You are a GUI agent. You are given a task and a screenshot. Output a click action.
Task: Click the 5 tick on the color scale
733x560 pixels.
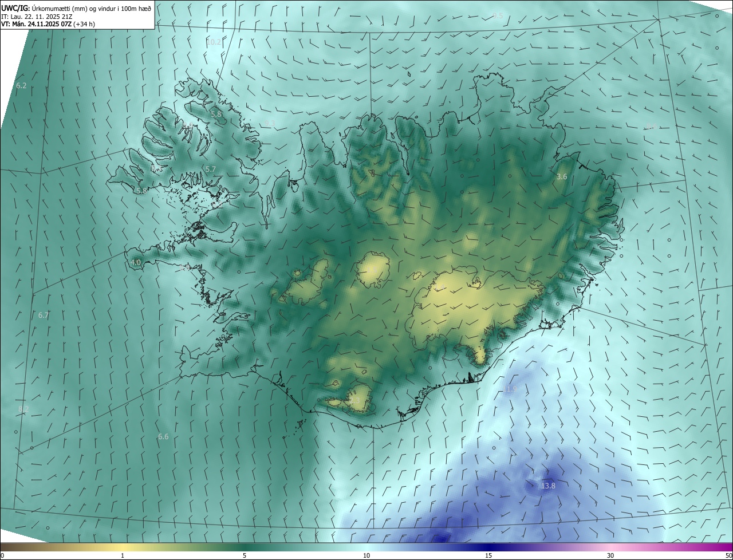pos(245,555)
